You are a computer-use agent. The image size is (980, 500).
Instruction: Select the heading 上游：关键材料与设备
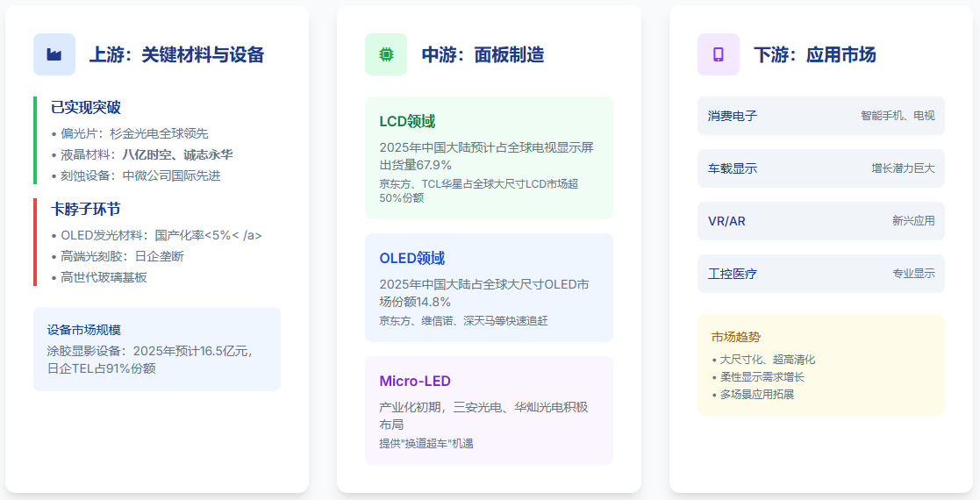(x=177, y=55)
